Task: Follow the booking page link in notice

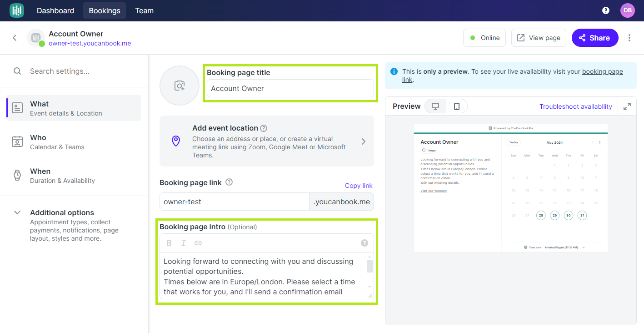Action: (603, 71)
